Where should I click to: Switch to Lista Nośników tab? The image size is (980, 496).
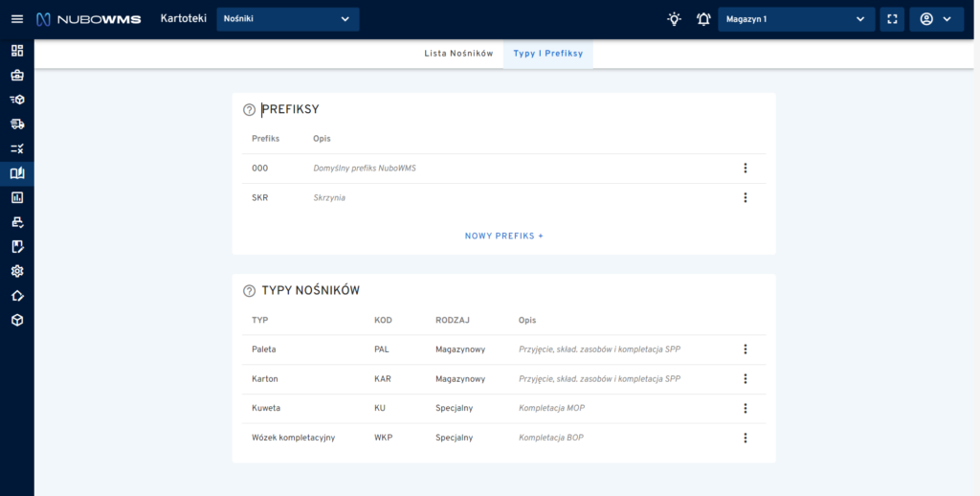pos(458,54)
